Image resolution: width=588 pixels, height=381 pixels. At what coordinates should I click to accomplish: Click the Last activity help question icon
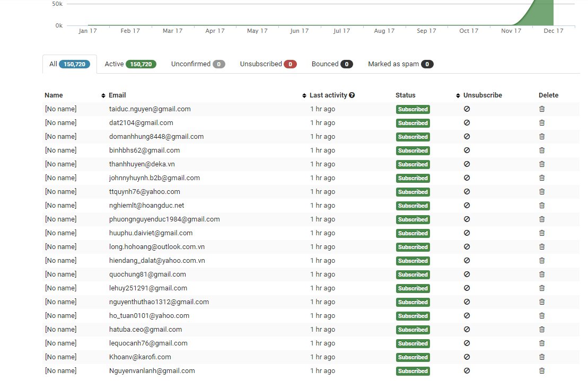click(352, 95)
